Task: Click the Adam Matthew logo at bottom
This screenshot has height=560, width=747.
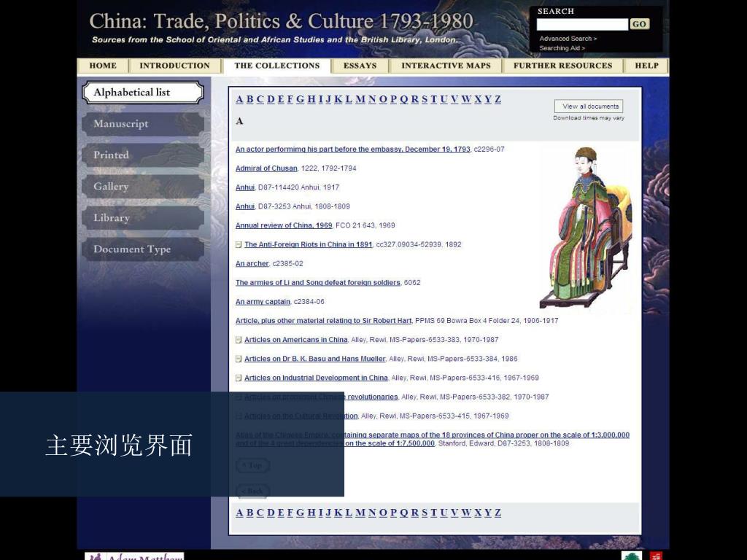Action: [134, 556]
